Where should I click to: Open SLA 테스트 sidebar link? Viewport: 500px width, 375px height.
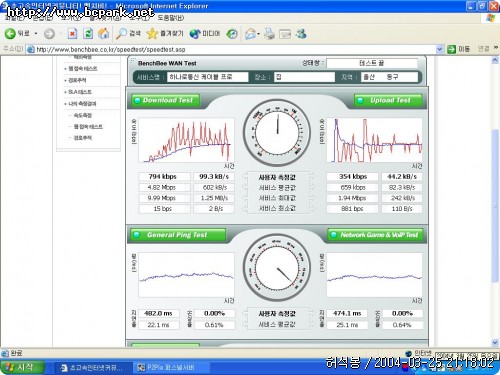pyautogui.click(x=80, y=92)
